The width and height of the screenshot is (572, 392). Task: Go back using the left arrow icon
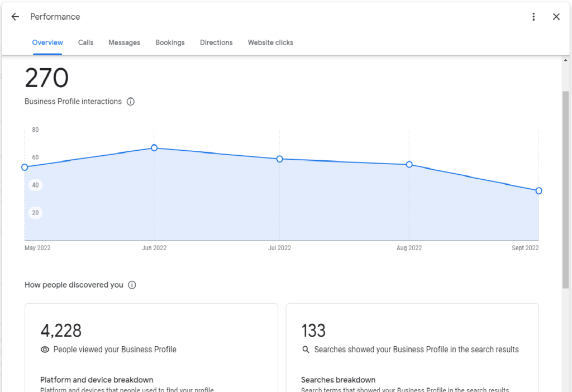tap(15, 17)
